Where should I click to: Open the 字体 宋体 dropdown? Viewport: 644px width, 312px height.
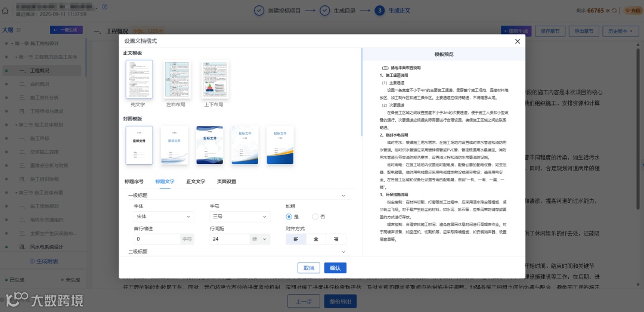tap(164, 217)
